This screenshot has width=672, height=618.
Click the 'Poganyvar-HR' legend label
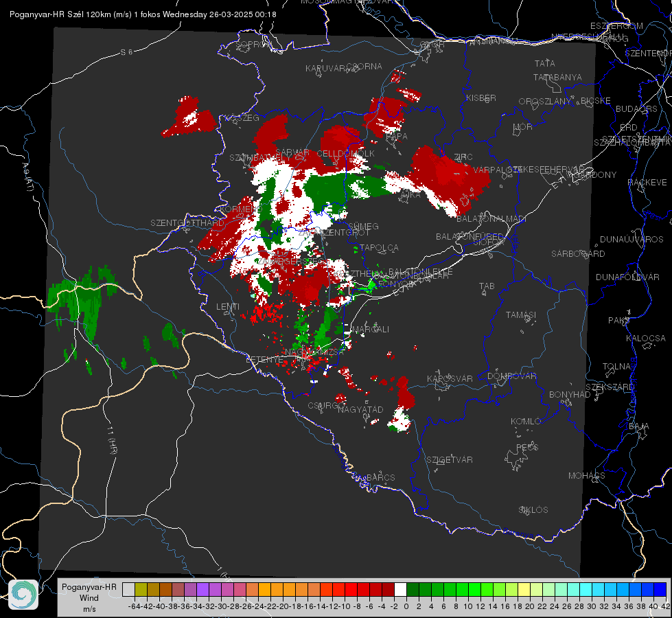click(x=89, y=587)
